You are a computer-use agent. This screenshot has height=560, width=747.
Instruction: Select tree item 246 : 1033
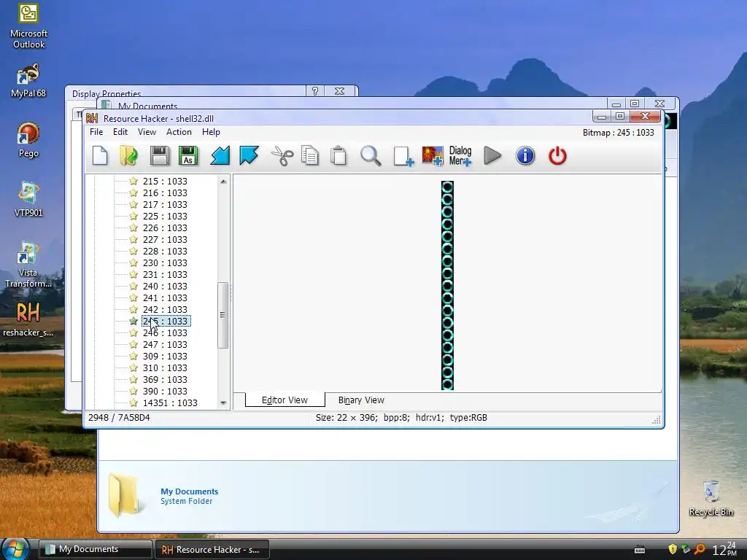pos(165,332)
